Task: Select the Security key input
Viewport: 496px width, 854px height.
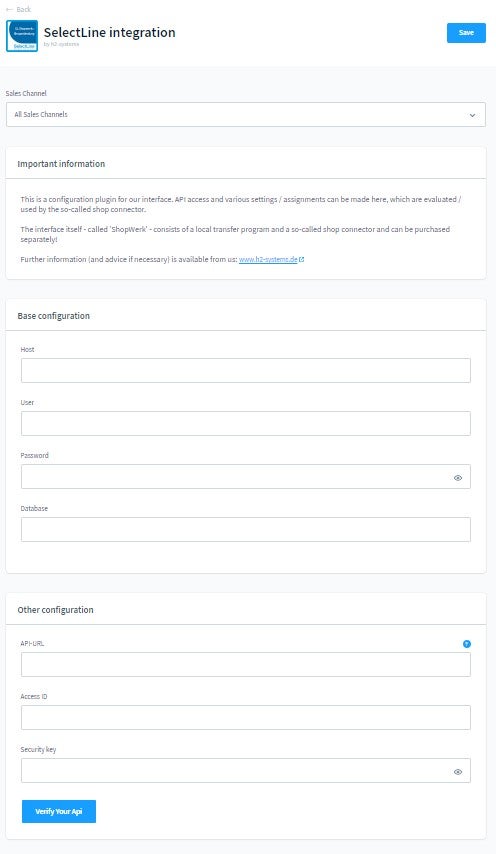Action: tap(246, 771)
